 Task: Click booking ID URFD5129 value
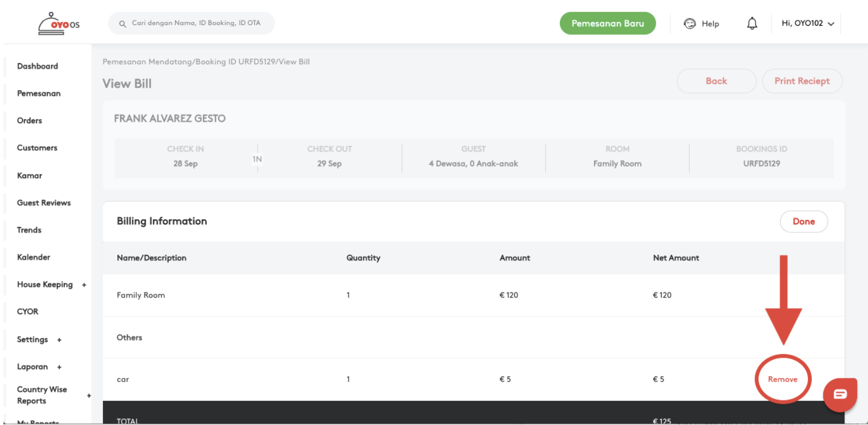click(x=761, y=164)
